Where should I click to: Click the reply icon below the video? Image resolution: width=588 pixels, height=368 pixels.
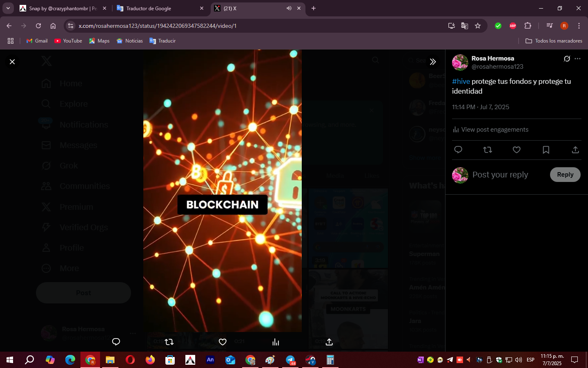click(116, 342)
